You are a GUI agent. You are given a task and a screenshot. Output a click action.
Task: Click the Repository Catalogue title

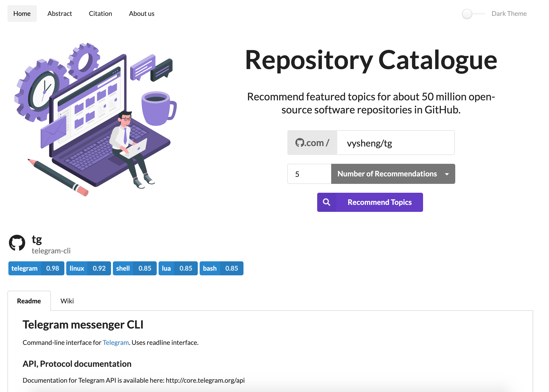point(371,60)
